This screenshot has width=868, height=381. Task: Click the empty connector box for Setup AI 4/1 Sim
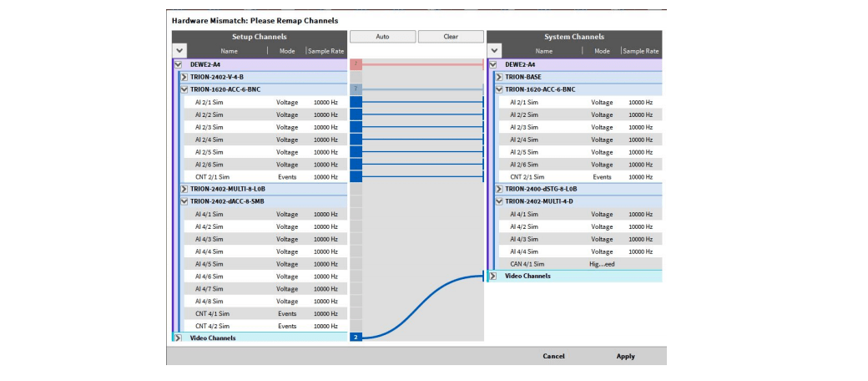click(x=356, y=214)
